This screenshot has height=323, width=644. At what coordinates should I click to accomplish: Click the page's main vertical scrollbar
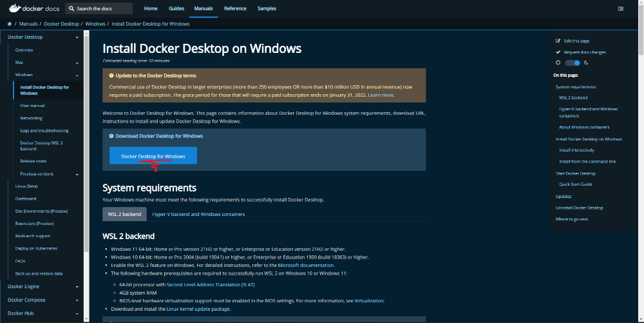tap(641, 29)
